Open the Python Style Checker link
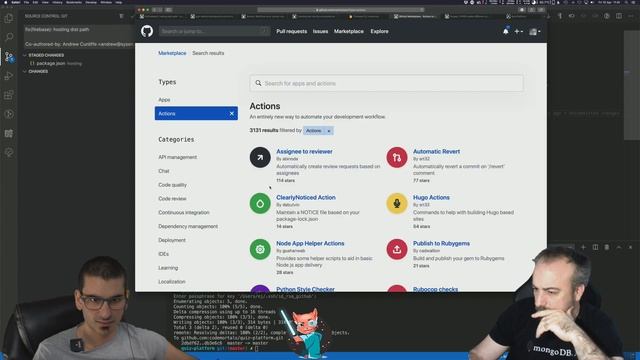640x360 pixels. pyautogui.click(x=305, y=289)
